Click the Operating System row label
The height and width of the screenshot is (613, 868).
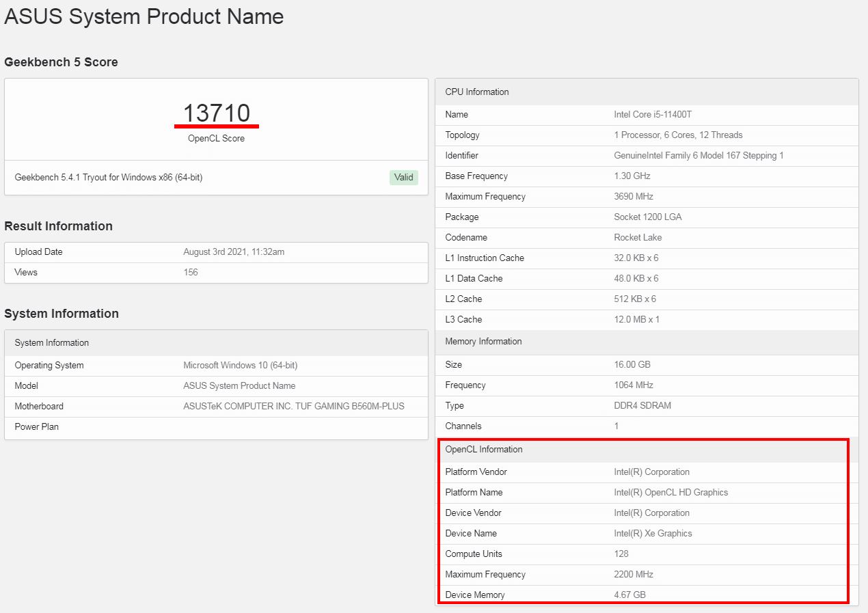point(49,365)
